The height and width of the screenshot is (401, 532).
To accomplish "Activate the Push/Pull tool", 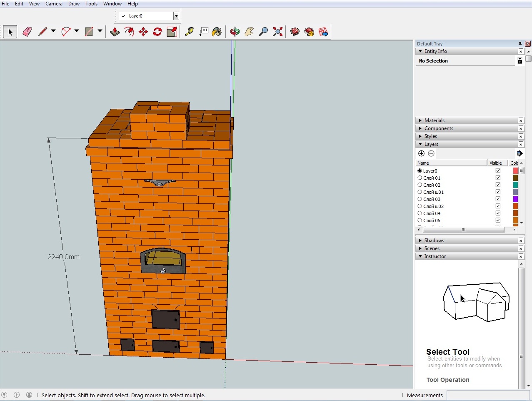I will (x=115, y=32).
